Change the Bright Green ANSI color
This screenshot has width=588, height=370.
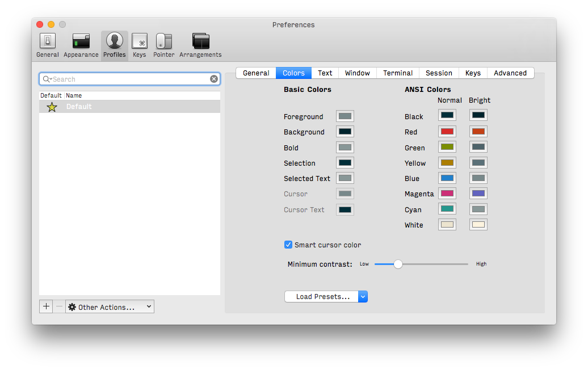click(478, 147)
